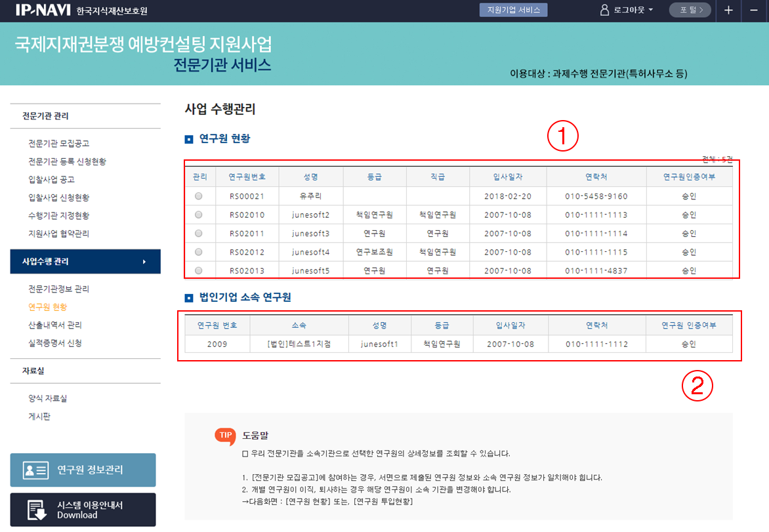This screenshot has width=769, height=532.
Task: Click the arrow icon on 사업수행 관리
Action: [144, 262]
